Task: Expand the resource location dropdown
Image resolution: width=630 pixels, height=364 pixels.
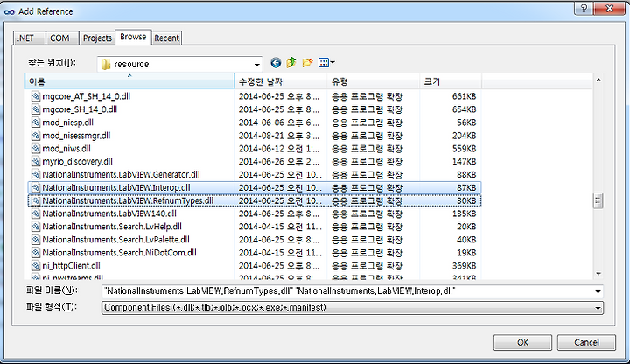Action: (256, 65)
